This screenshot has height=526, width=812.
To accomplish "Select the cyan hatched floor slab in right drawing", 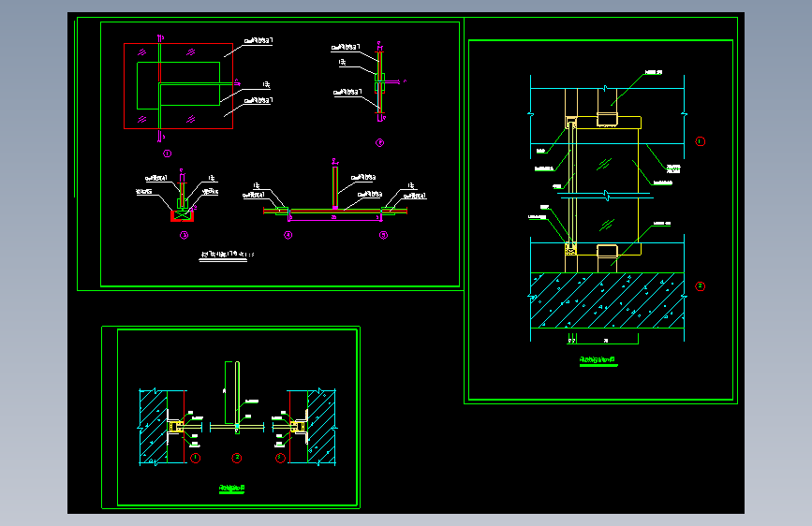I will click(608, 300).
